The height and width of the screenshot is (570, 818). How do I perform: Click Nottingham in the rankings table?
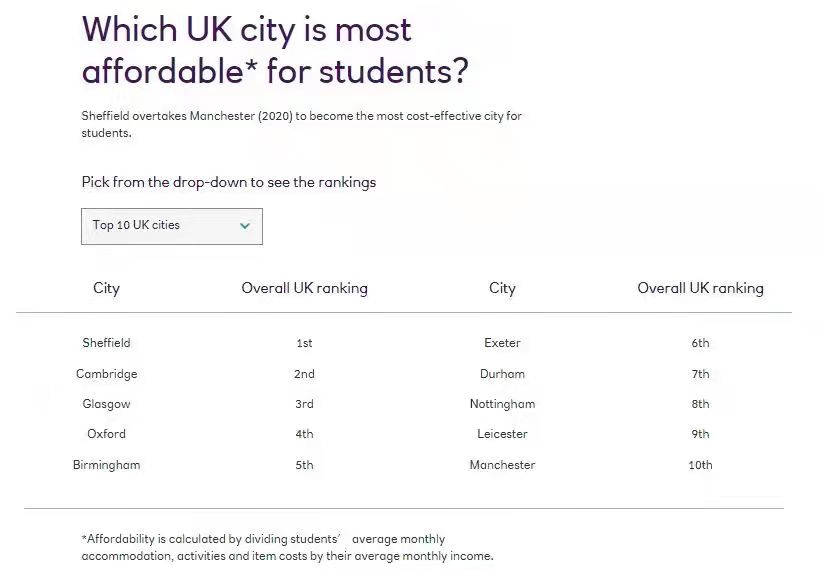502,404
